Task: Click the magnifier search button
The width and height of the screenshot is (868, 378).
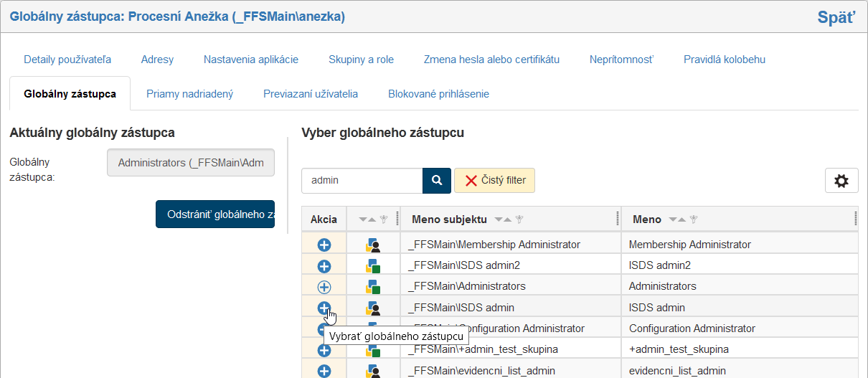Action: click(x=436, y=181)
